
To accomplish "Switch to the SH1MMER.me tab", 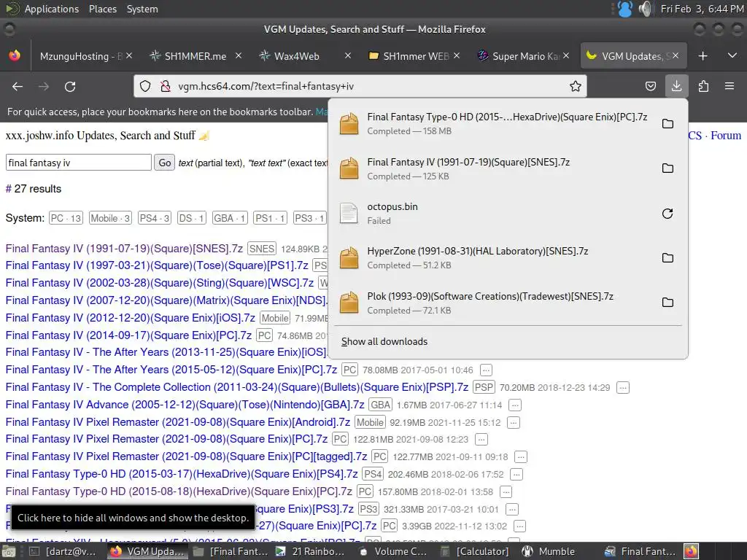I will tap(196, 56).
